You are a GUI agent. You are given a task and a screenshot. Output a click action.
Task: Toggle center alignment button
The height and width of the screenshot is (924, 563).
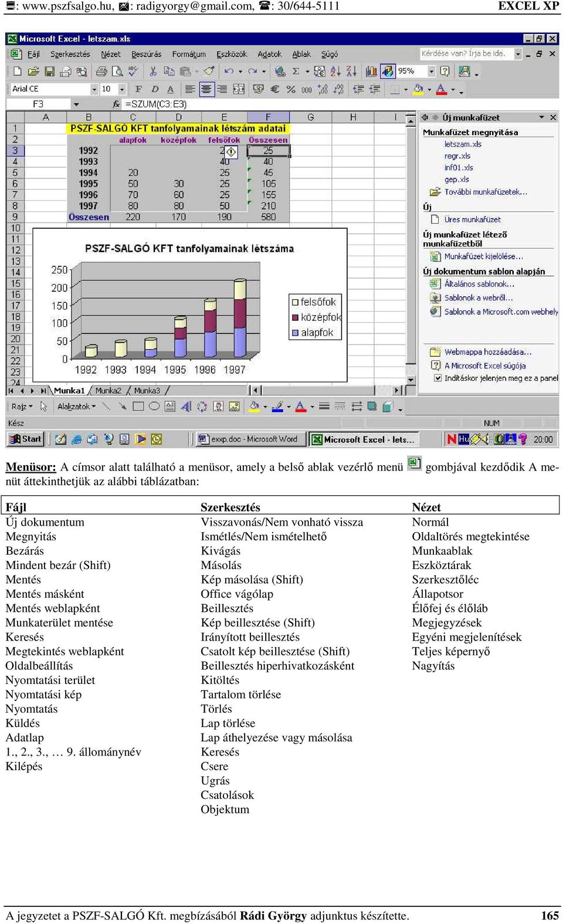(x=206, y=89)
